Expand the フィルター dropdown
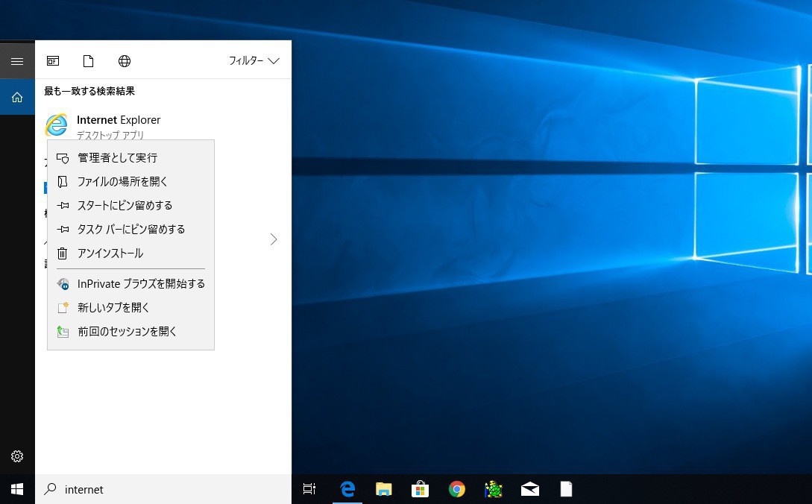 pos(254,61)
